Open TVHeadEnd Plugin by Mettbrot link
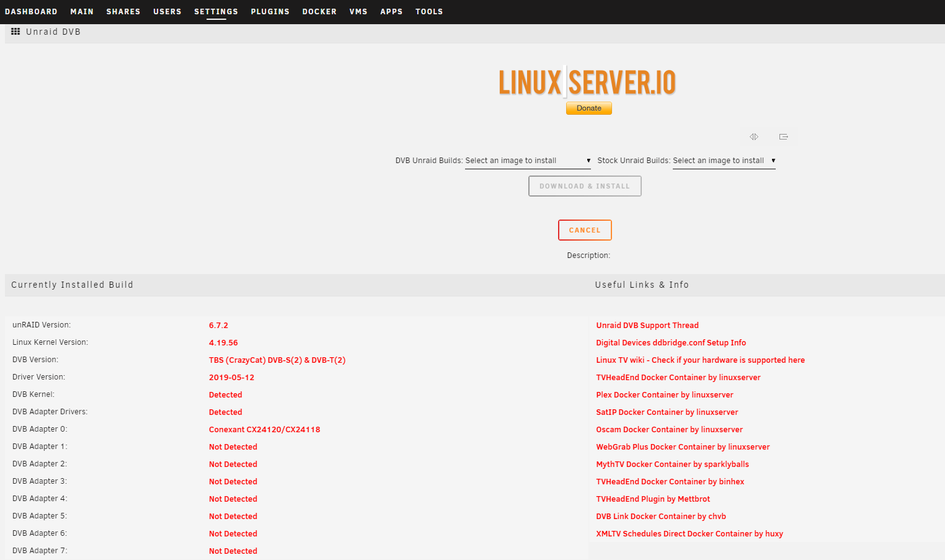Image resolution: width=945 pixels, height=560 pixels. [x=653, y=499]
